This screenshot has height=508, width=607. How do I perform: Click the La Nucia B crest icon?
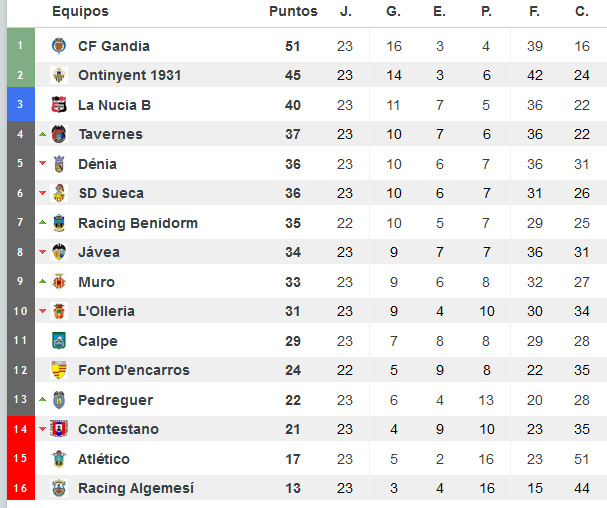point(58,105)
